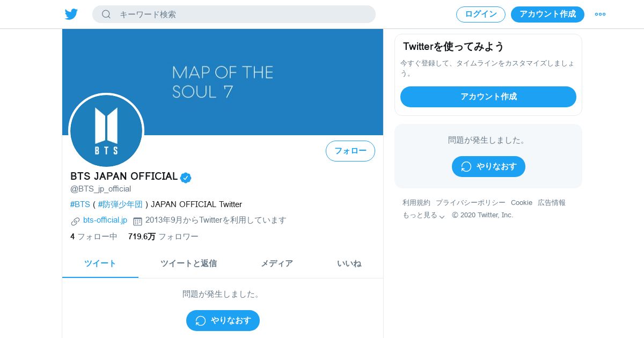This screenshot has height=338, width=644.
Task: Switch to the ツイートと返信 tab
Action: coord(188,263)
